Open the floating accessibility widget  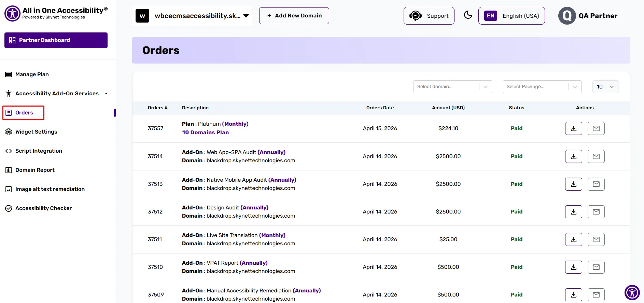point(632,293)
